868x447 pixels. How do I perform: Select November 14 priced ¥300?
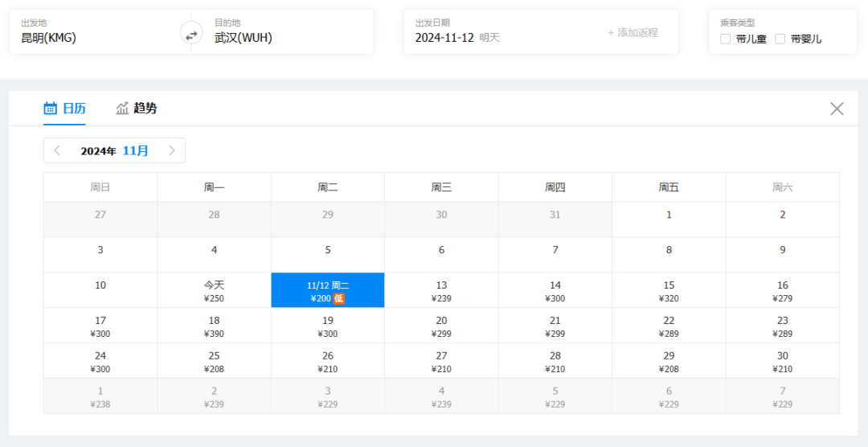[555, 290]
